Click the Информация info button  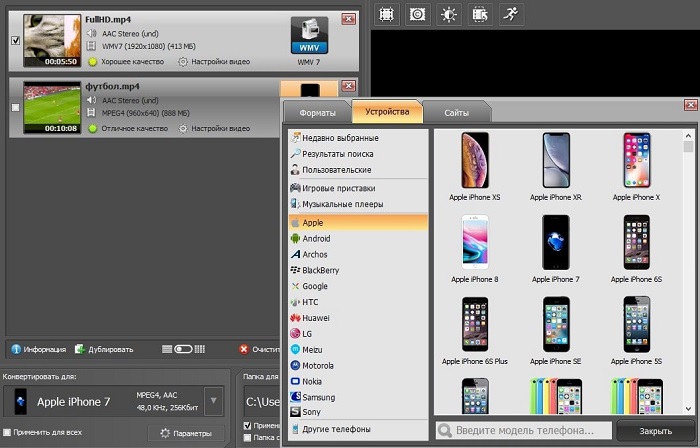[x=38, y=349]
